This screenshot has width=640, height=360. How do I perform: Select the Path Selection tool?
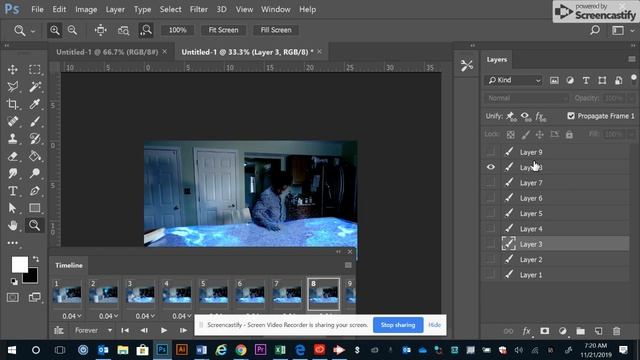(x=13, y=208)
